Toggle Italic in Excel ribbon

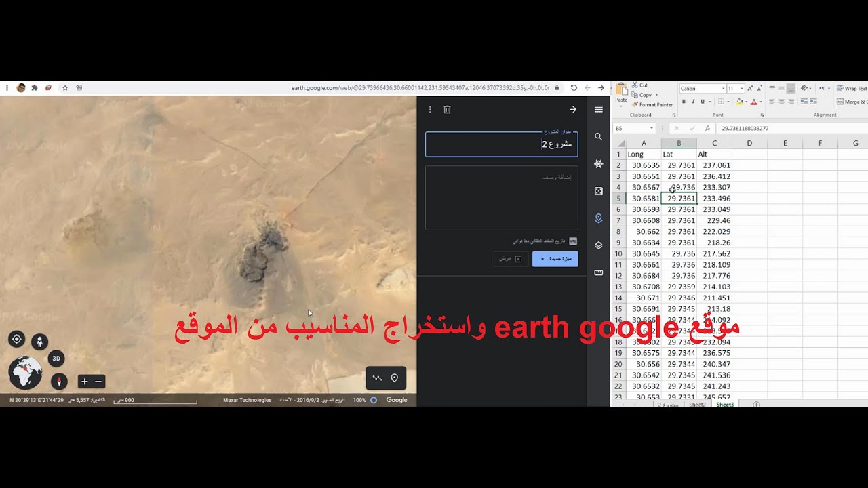pos(693,102)
